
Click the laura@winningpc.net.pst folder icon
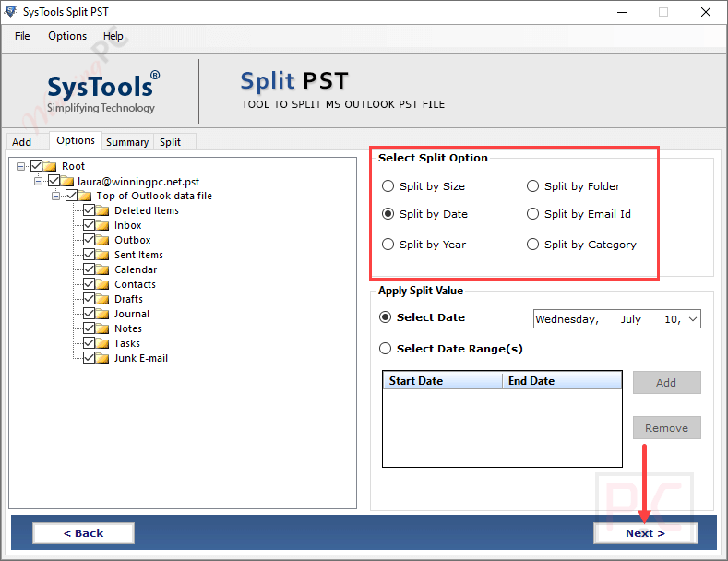coord(67,181)
